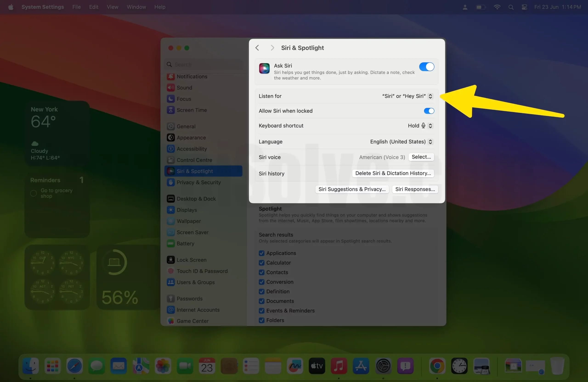Open the File menu

click(76, 7)
